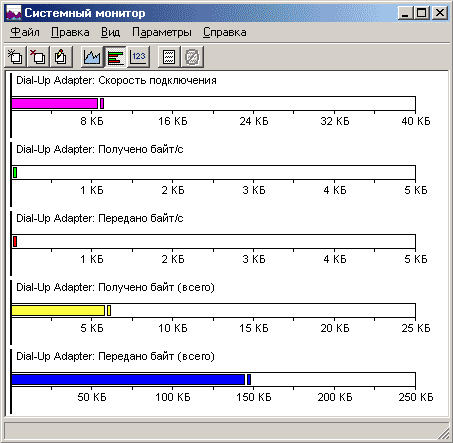Click the blue Передано байт (всего) bar

pos(128,380)
